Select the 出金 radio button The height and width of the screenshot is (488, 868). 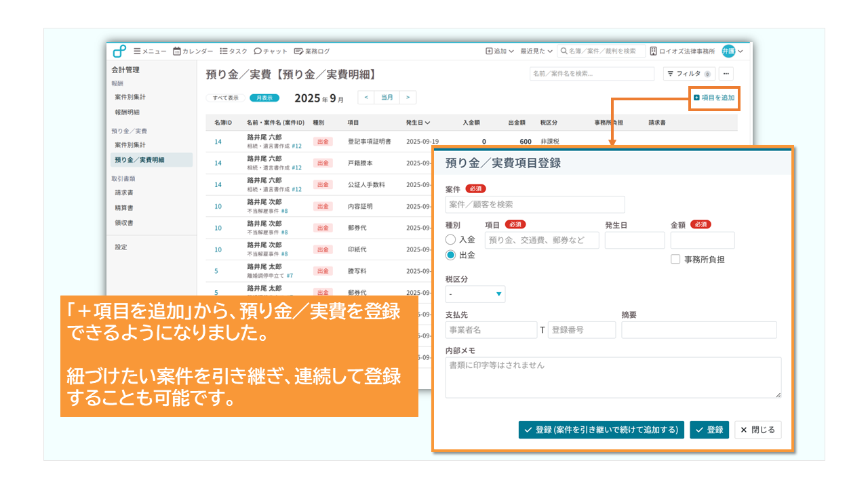[450, 256]
